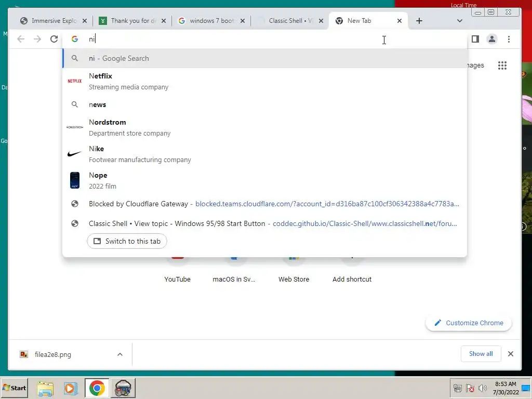Open the Chrome profile avatar

point(492,39)
